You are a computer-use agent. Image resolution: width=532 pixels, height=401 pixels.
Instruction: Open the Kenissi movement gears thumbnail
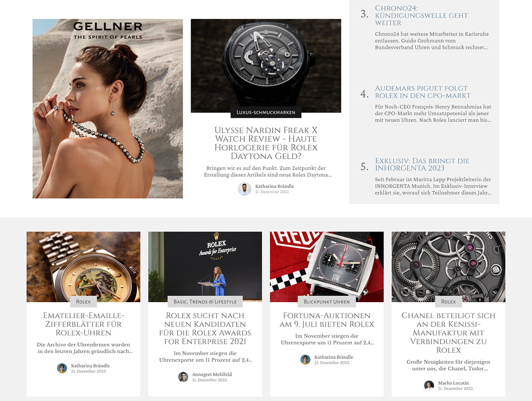coord(448,267)
